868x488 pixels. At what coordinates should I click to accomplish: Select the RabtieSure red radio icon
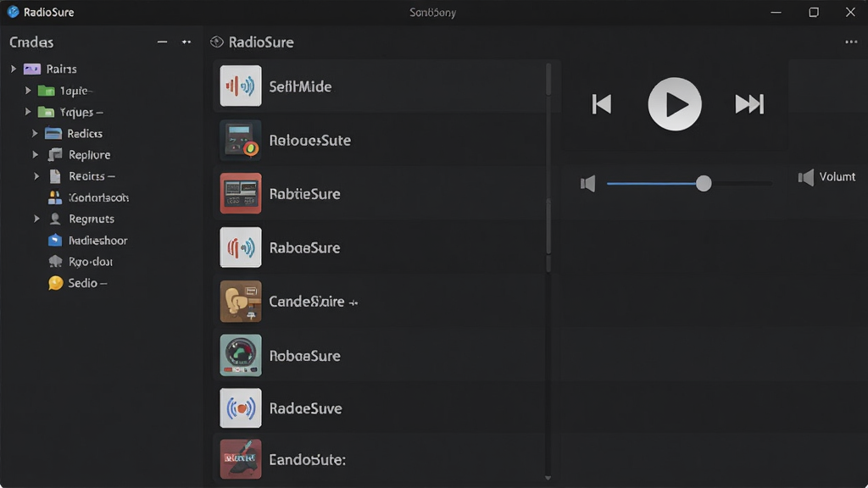tap(241, 194)
